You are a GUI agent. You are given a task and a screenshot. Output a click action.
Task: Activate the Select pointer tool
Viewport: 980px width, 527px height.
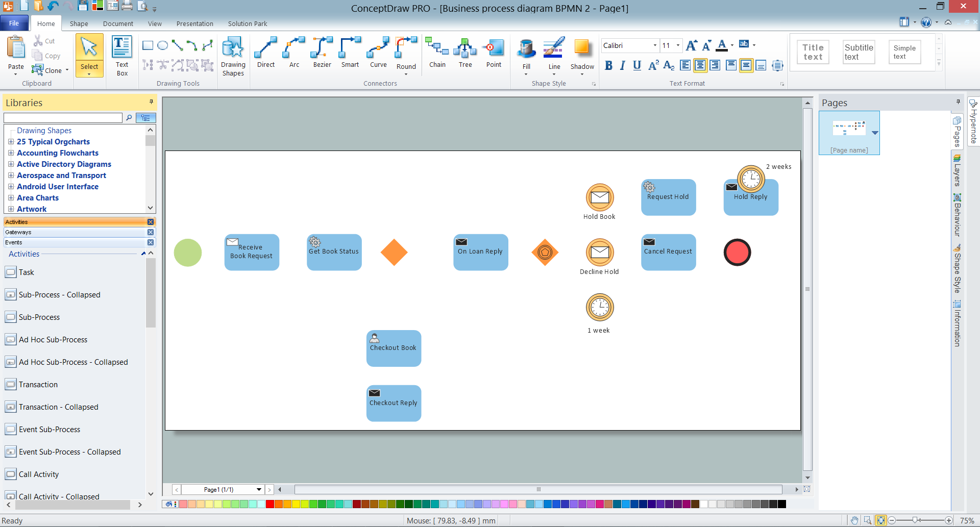tap(89, 55)
